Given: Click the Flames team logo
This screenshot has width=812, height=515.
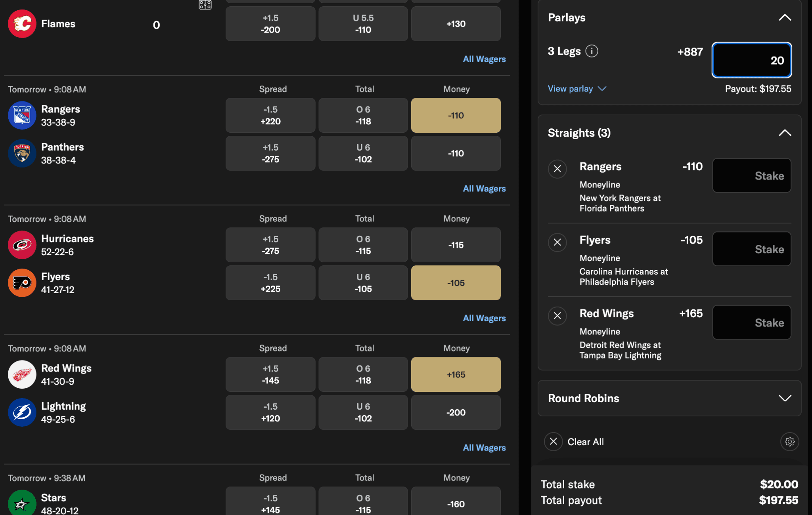Looking at the screenshot, I should point(22,23).
